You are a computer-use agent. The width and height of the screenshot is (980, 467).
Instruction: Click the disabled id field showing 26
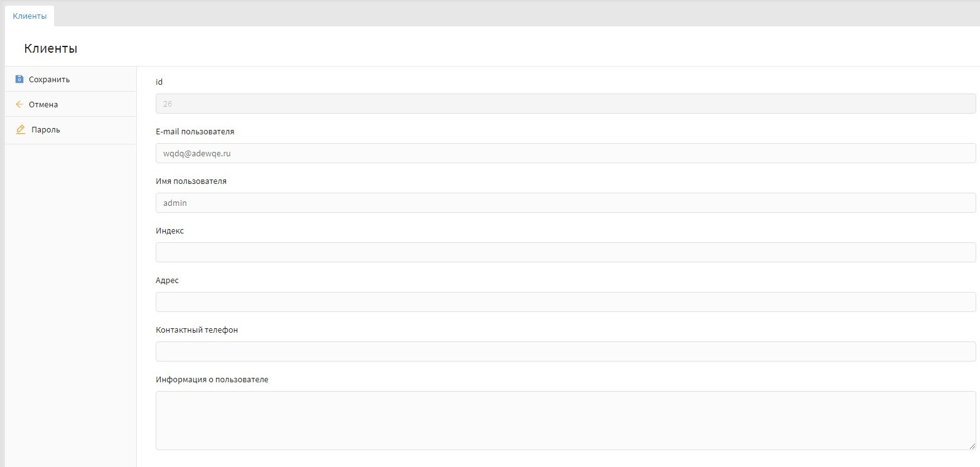[565, 104]
